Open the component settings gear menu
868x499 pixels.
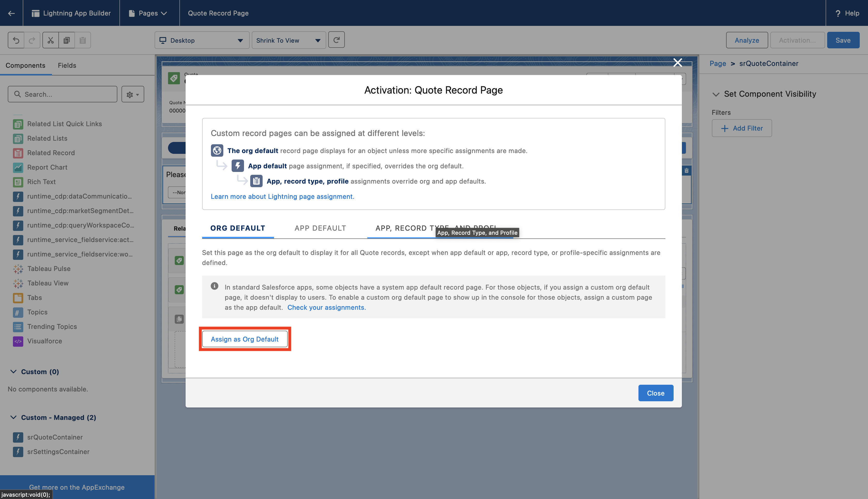pos(133,94)
